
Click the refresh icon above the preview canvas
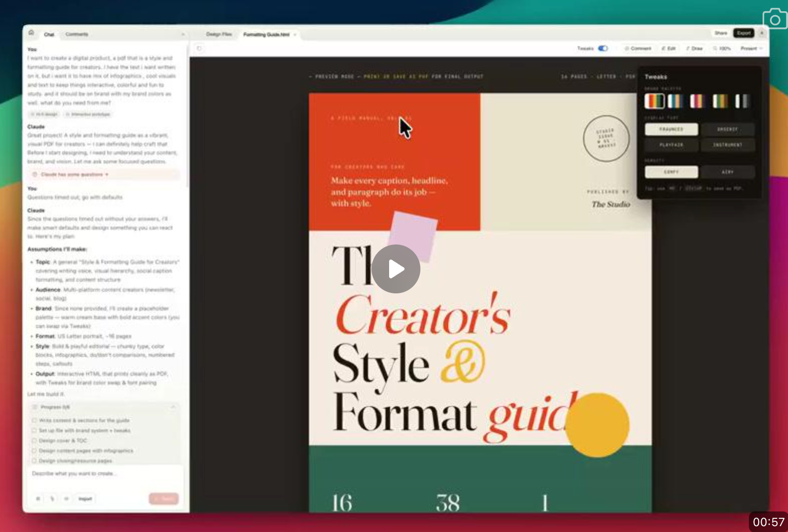point(199,48)
